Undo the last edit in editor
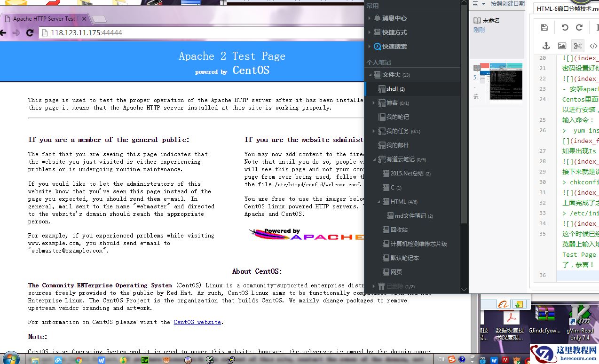The image size is (599, 364). [565, 28]
